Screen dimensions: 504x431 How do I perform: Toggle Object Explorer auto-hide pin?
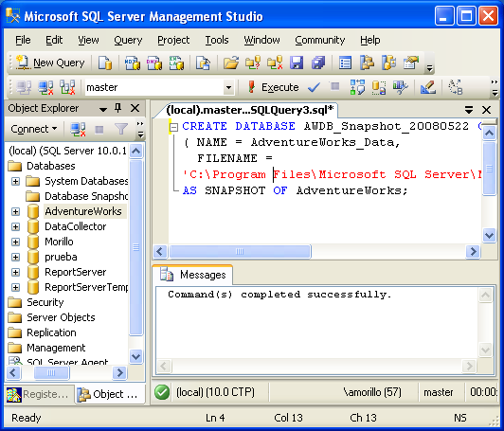pos(118,108)
